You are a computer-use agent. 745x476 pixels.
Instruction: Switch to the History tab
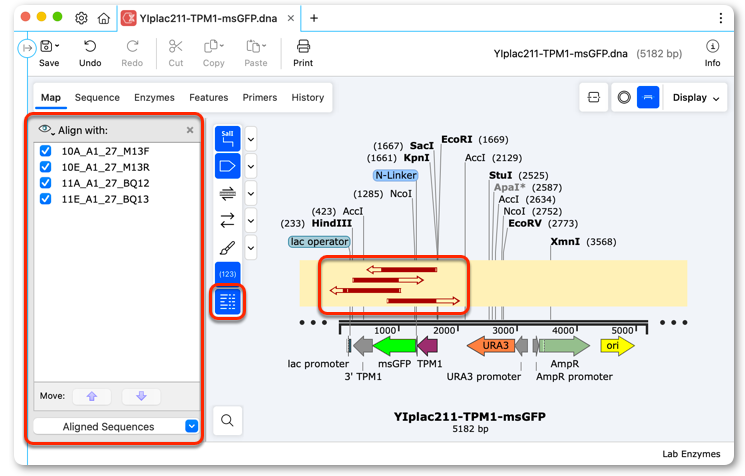pyautogui.click(x=307, y=97)
